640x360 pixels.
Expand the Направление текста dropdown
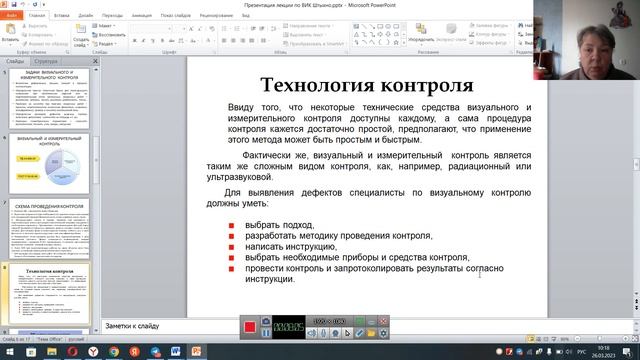click(309, 26)
